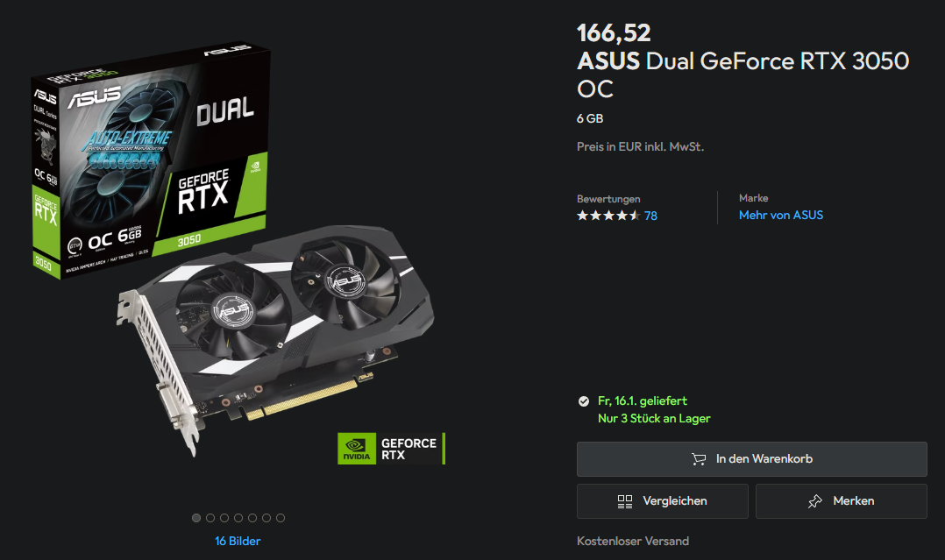945x560 pixels.
Task: Open the 78 reviews count link
Action: (650, 216)
